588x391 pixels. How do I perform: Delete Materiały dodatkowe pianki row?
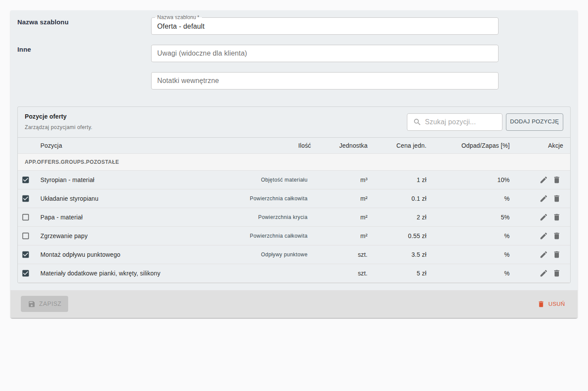tap(557, 273)
